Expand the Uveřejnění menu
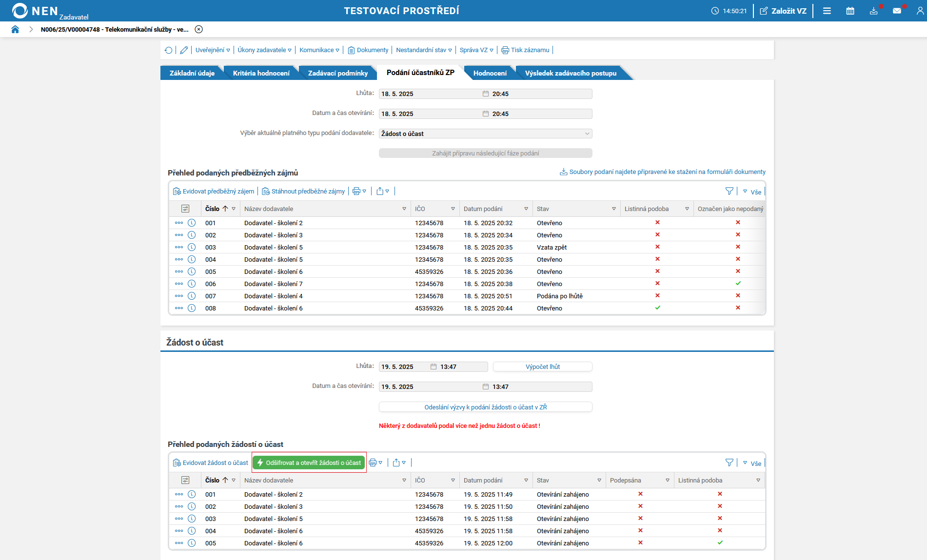 [x=213, y=50]
